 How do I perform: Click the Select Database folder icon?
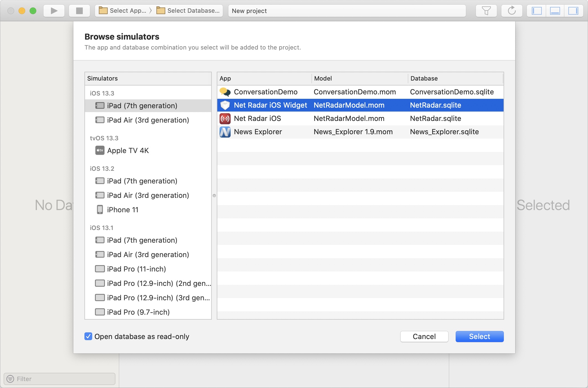(x=161, y=11)
